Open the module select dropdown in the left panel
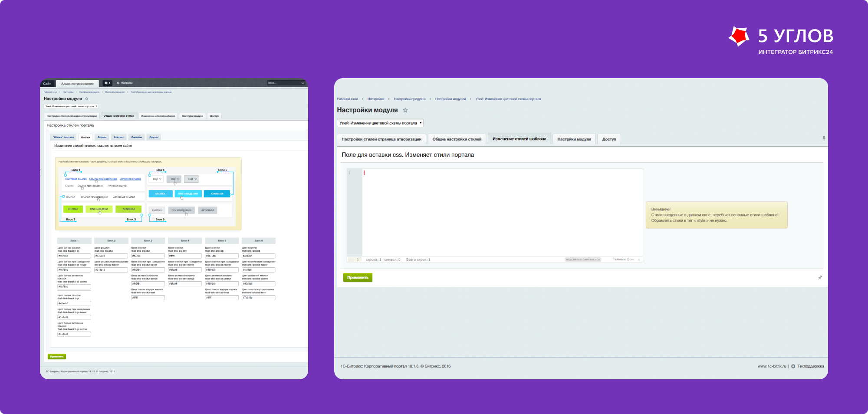This screenshot has height=414, width=868. [71, 106]
